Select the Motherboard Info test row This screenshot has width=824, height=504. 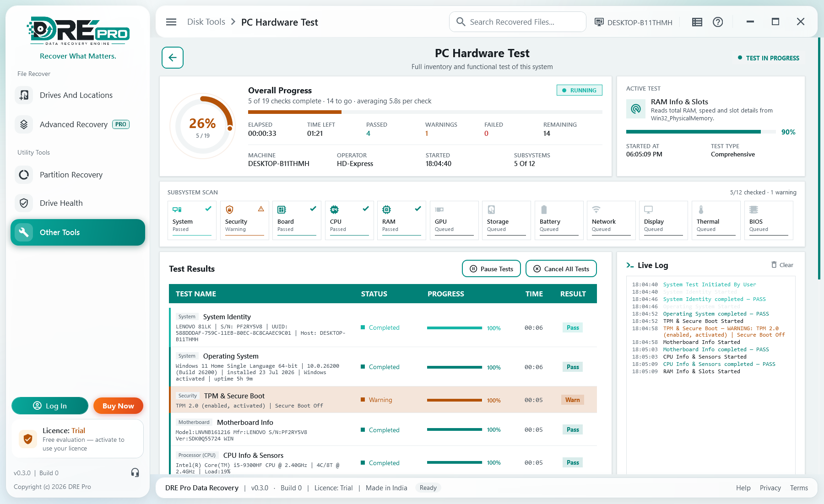383,429
